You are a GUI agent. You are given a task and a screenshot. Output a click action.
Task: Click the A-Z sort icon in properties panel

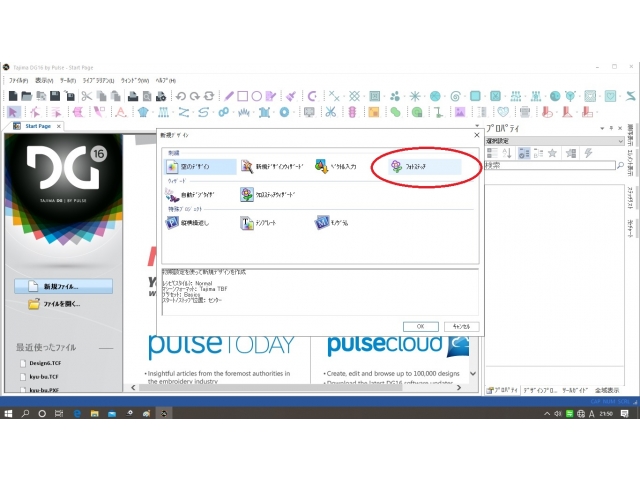[507, 153]
